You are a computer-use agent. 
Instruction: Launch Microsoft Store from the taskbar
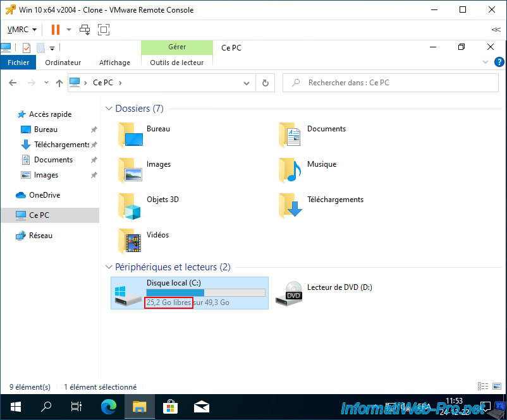click(x=170, y=406)
